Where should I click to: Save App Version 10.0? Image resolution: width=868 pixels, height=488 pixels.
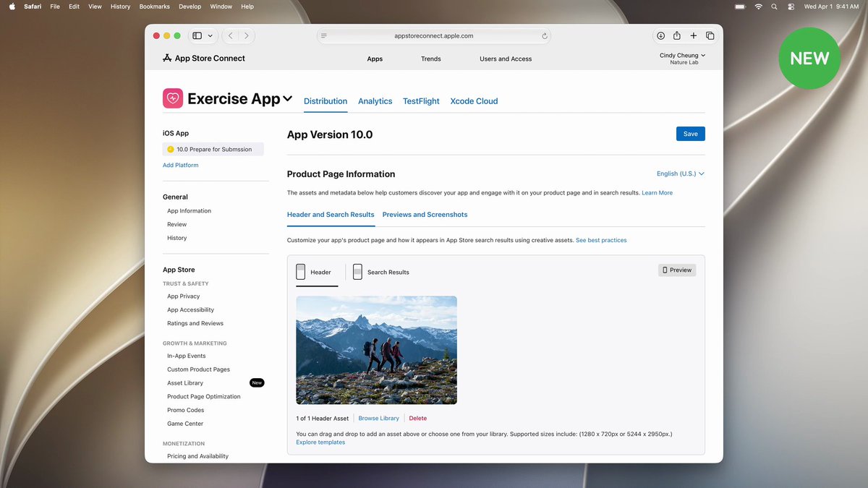[691, 134]
